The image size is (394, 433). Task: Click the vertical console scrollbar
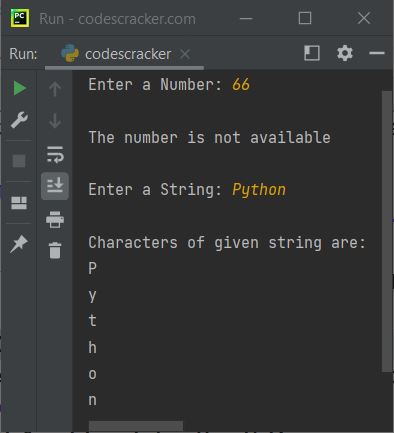pyautogui.click(x=387, y=231)
